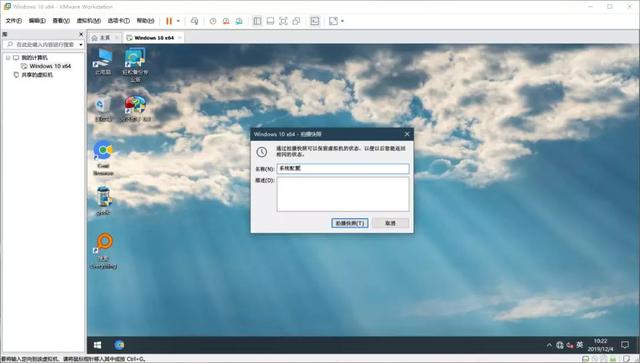The height and width of the screenshot is (363, 640).
Task: Open dropdown arrow beside the pause button
Action: pos(178,21)
